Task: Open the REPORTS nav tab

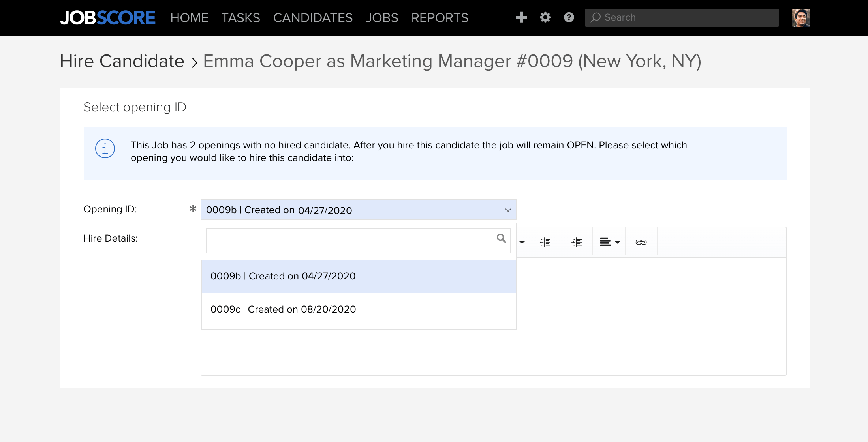Action: [440, 18]
